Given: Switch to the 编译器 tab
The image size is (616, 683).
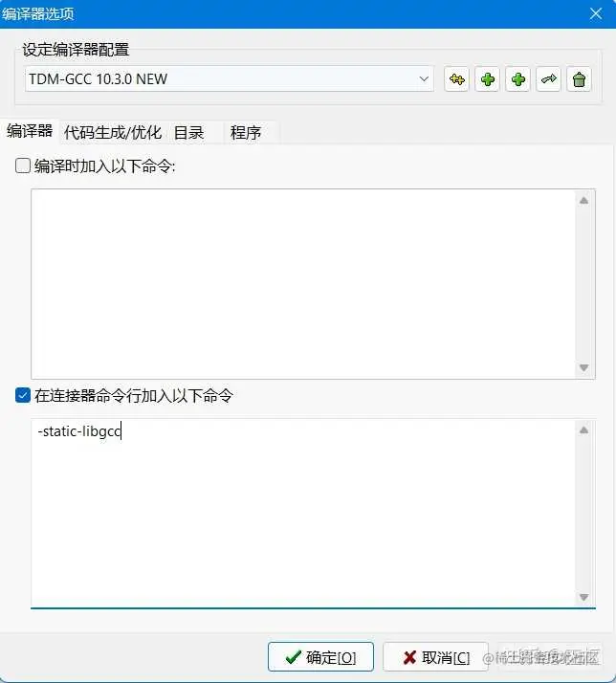Looking at the screenshot, I should [x=30, y=131].
